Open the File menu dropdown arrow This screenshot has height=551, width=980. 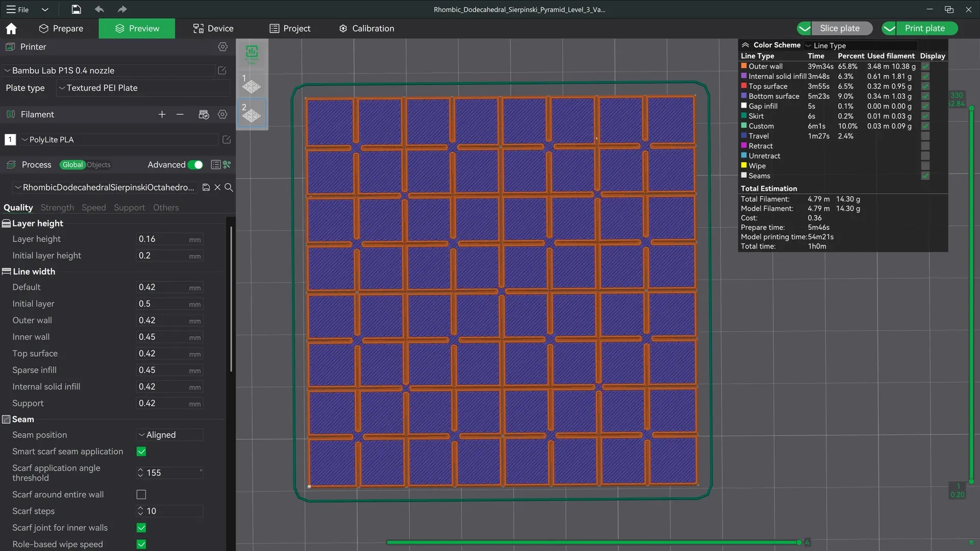(x=45, y=9)
